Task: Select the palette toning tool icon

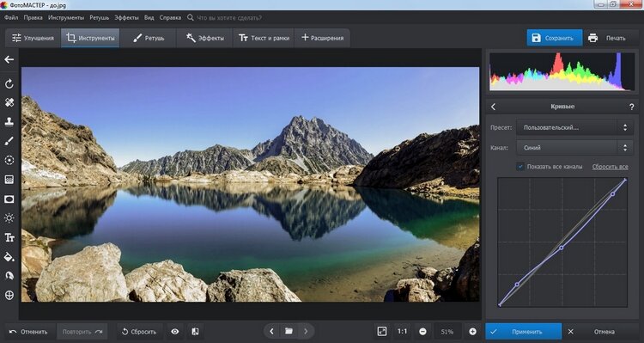Action: 9,276
